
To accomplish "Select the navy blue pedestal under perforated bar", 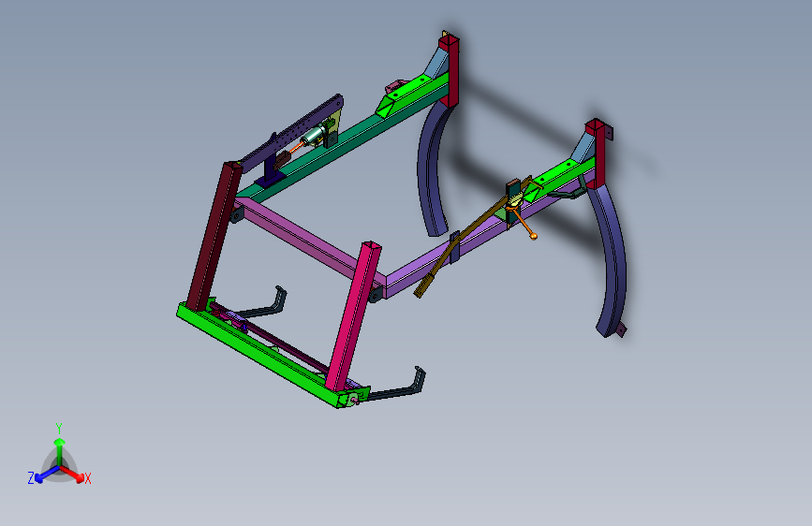I will click(270, 172).
